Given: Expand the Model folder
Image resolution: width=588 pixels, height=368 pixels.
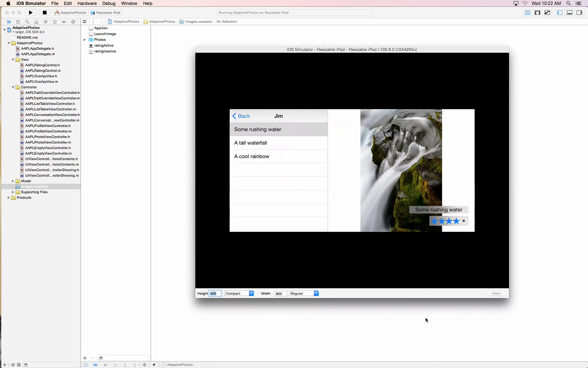Looking at the screenshot, I should coord(13,181).
